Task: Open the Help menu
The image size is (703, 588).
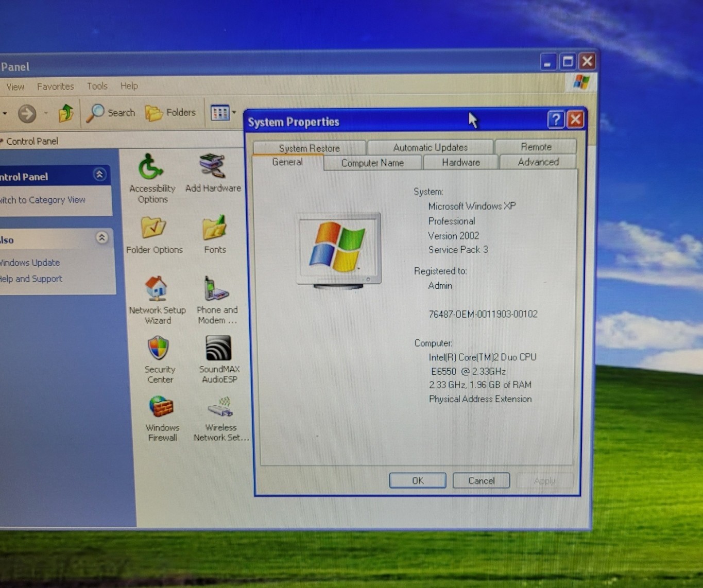Action: [129, 85]
